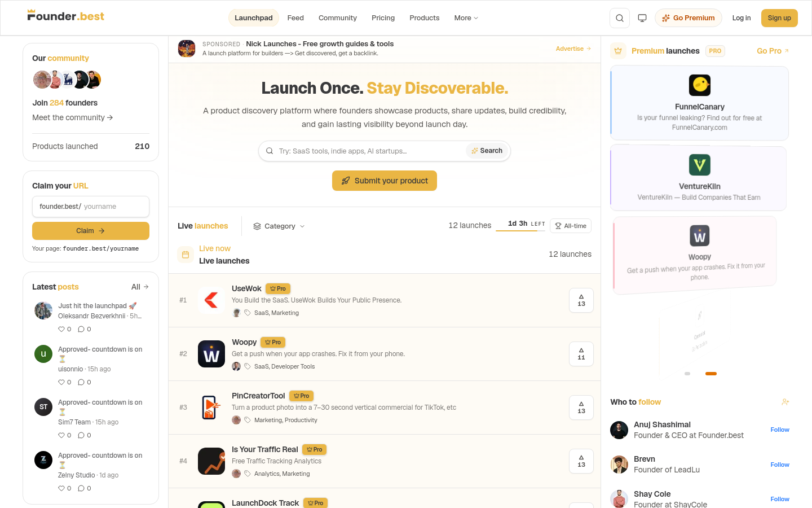Click the Sign up button

(x=779, y=18)
